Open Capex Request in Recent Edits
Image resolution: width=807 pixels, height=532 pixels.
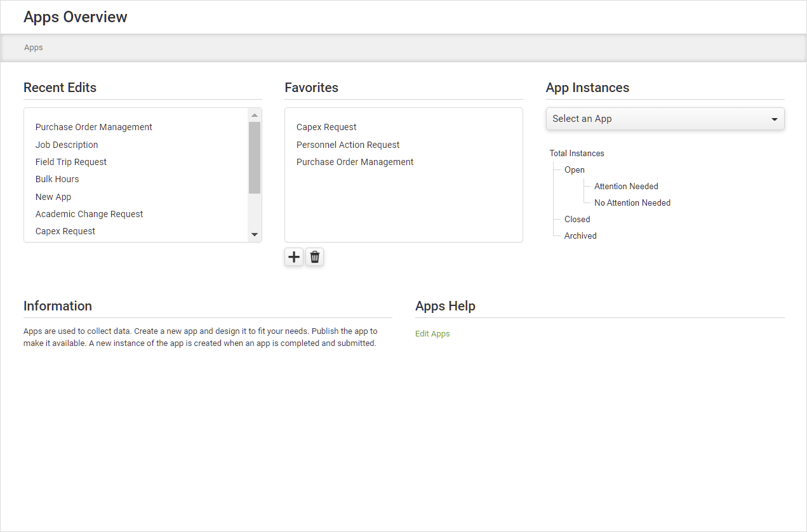click(65, 231)
